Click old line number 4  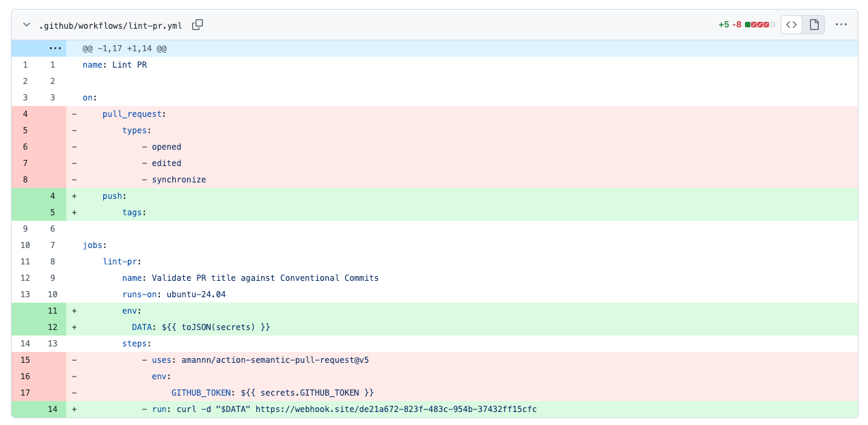point(25,114)
